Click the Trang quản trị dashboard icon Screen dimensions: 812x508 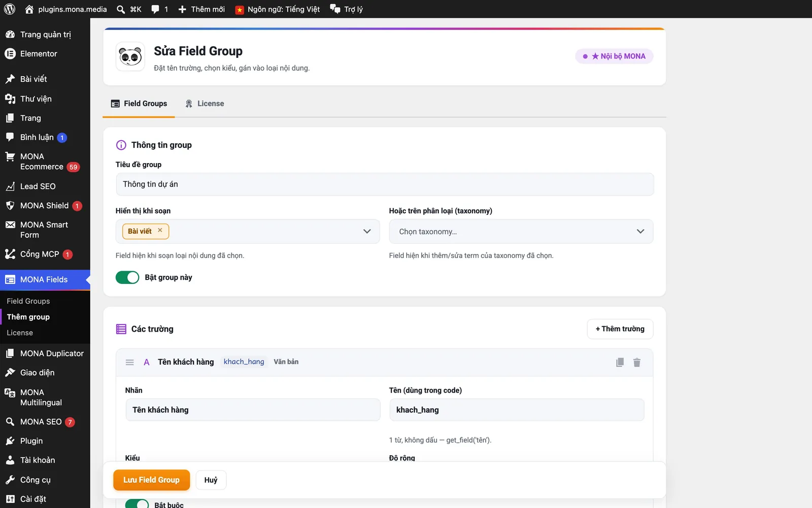point(10,35)
